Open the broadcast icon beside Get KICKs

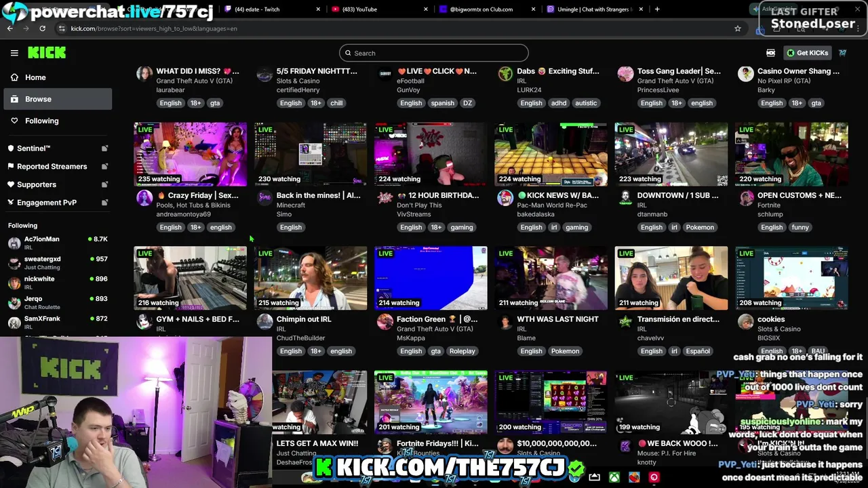(770, 53)
